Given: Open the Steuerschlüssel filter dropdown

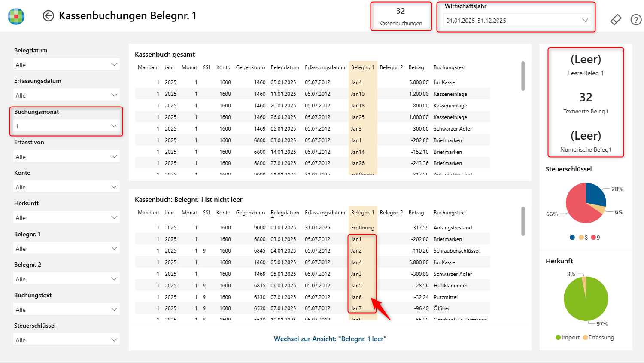Looking at the screenshot, I should (x=67, y=340).
